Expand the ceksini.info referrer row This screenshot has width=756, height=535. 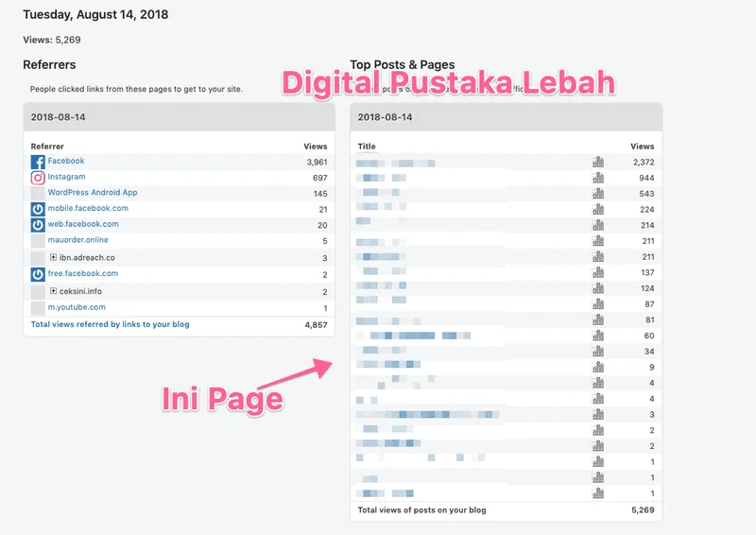point(53,291)
